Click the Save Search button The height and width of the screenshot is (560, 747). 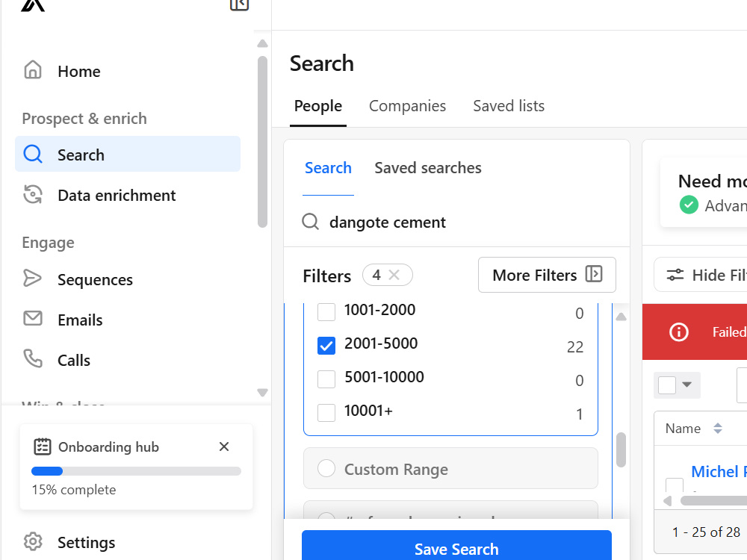pos(456,547)
